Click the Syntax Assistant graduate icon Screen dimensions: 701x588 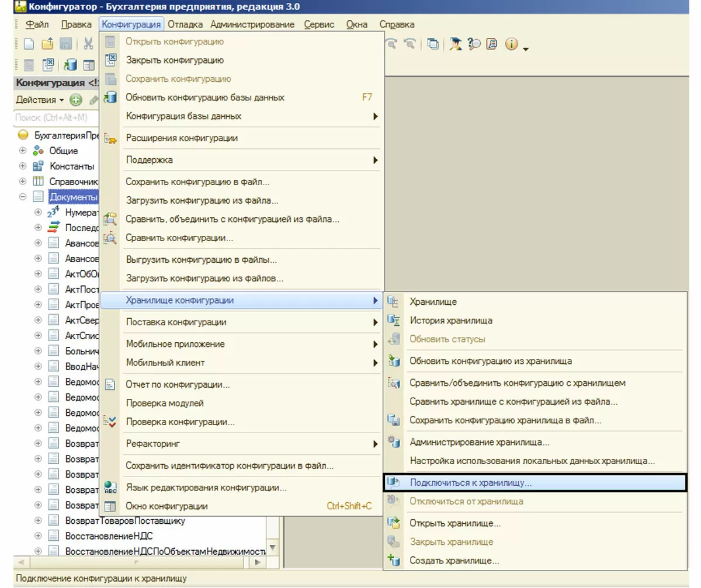click(456, 44)
